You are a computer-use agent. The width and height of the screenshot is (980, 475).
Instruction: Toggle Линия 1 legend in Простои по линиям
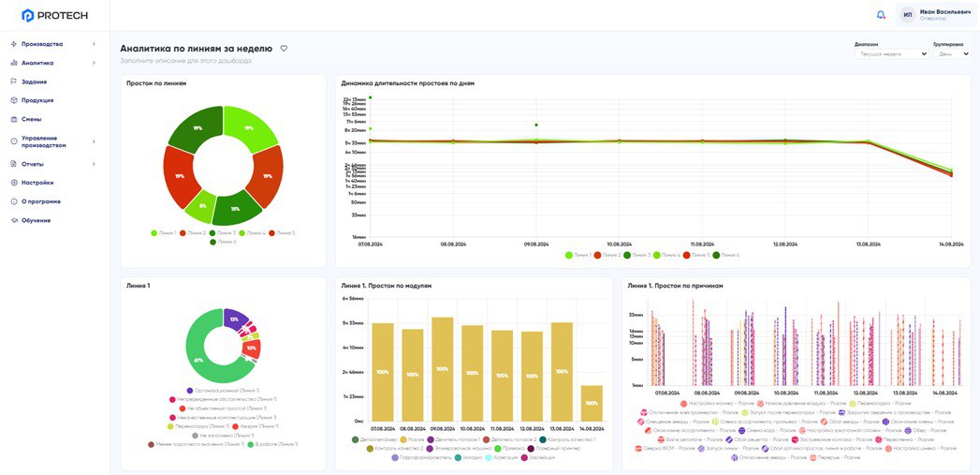coord(165,232)
